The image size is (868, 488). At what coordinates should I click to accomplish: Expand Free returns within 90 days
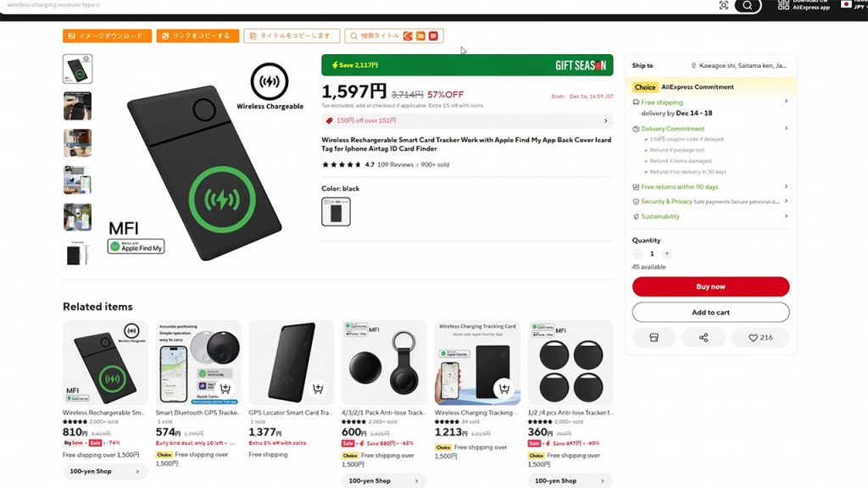[786, 186]
